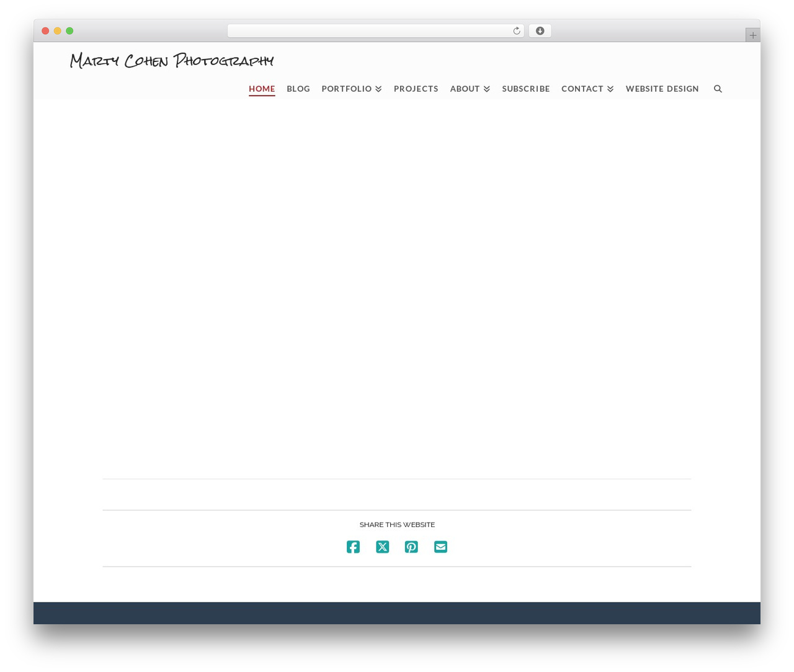Viewport: 794px width, 672px height.
Task: Click the Marty Cohen Photography logo
Action: 172,60
